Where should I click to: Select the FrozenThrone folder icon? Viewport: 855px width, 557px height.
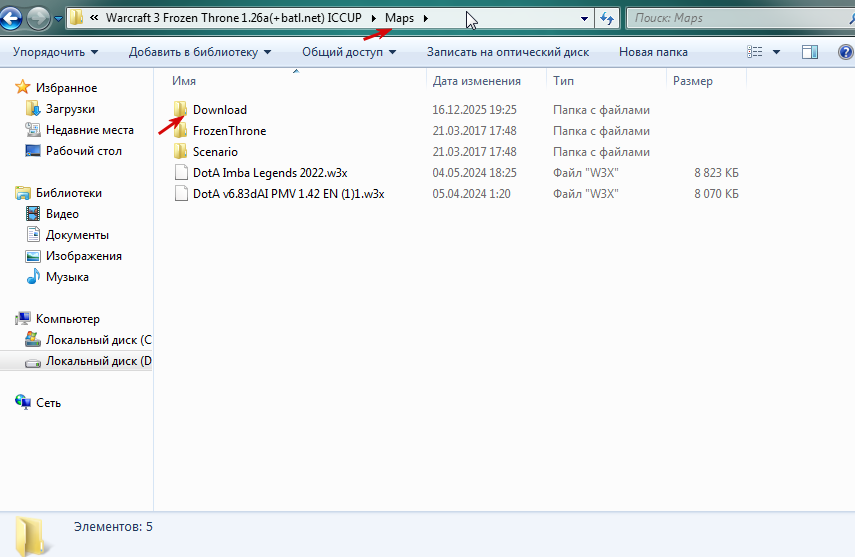coord(180,130)
